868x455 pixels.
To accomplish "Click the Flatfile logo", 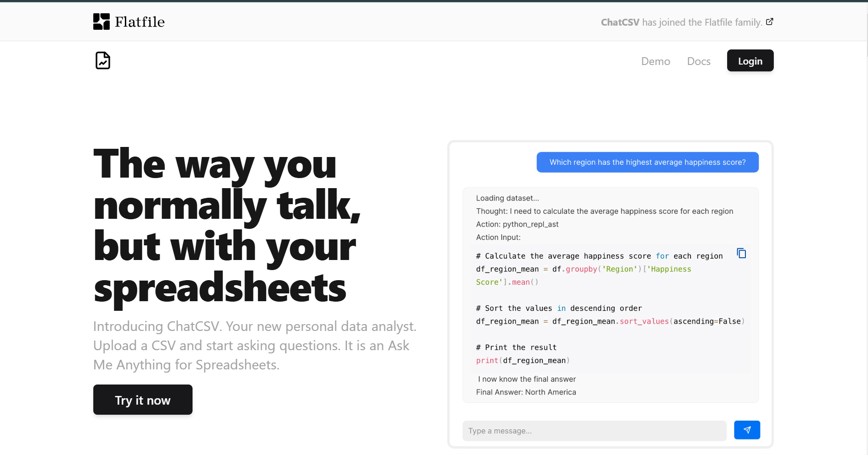I will point(129,22).
